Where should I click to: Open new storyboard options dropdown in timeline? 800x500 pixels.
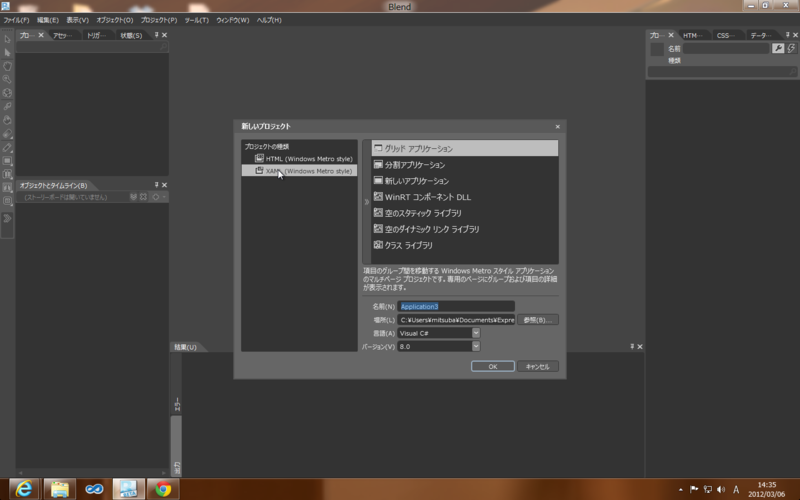(x=164, y=196)
